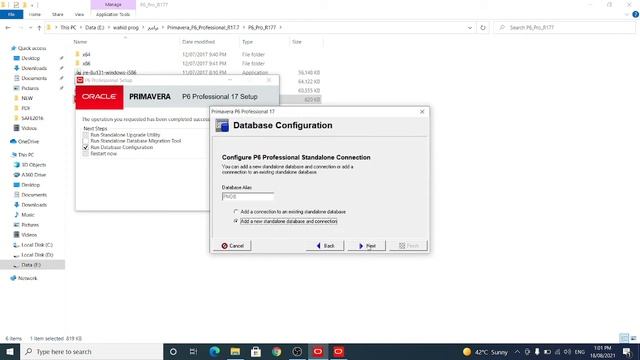Open the Share ribbon tab
Image resolution: width=640 pixels, height=360 pixels.
[x=58, y=14]
